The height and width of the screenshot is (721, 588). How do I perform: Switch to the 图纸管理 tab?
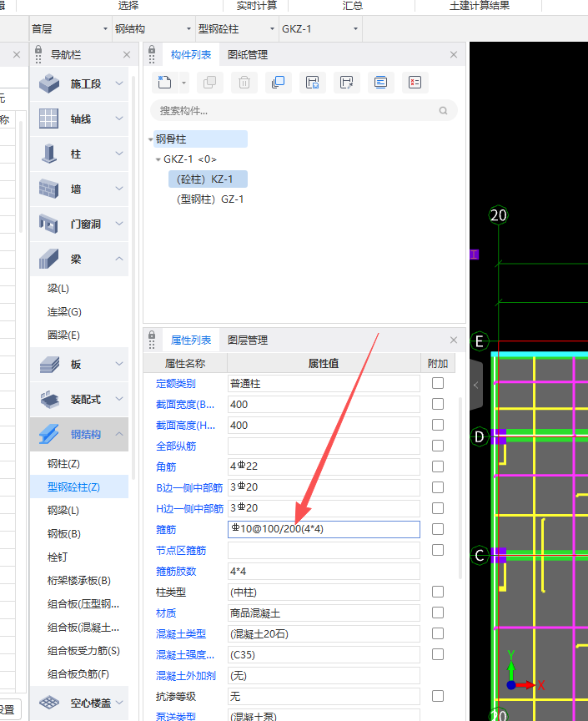pyautogui.click(x=248, y=55)
